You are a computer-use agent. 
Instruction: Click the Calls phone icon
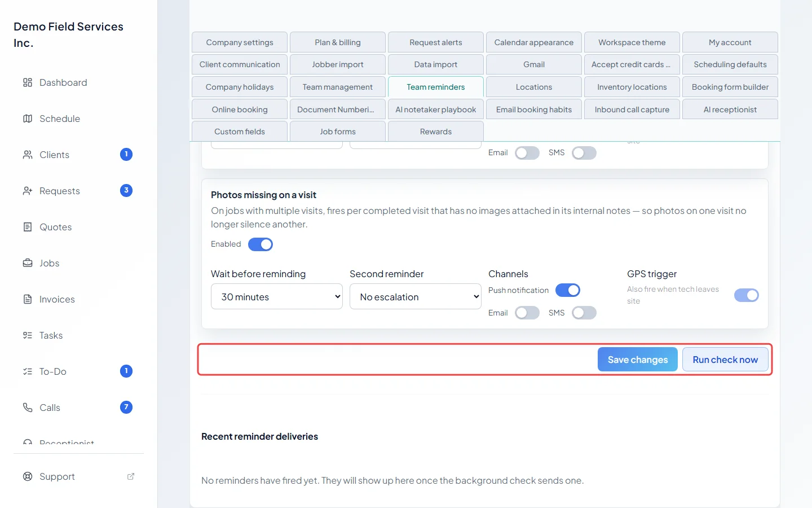[x=28, y=408]
